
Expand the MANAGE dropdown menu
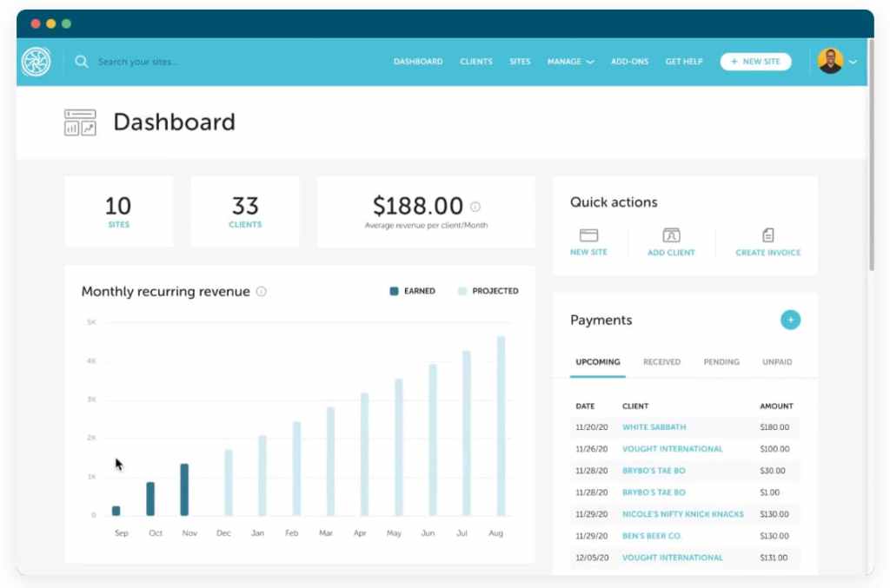pyautogui.click(x=570, y=62)
